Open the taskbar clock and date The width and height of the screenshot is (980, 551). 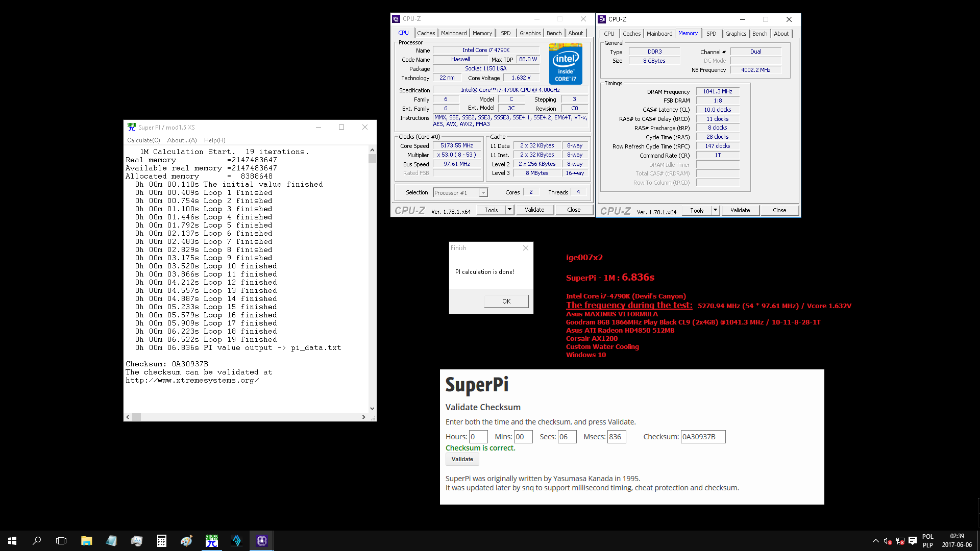tap(957, 541)
